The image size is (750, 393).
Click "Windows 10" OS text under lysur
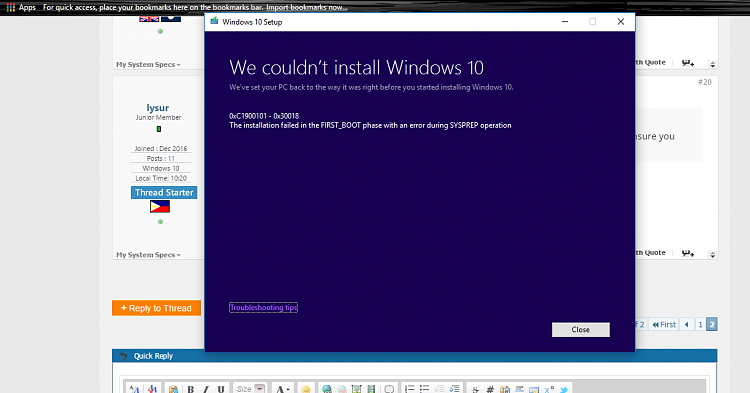[x=161, y=168]
